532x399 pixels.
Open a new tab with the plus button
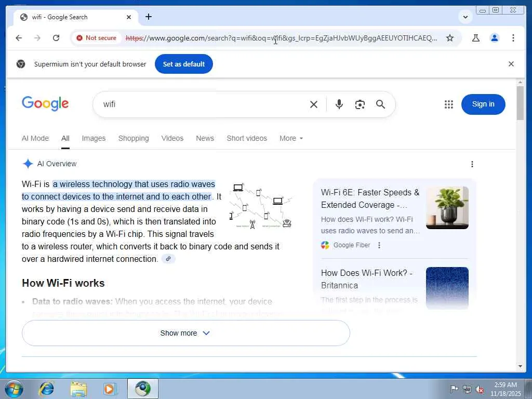(149, 17)
